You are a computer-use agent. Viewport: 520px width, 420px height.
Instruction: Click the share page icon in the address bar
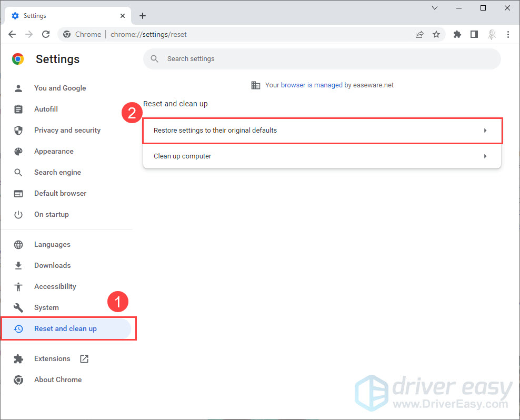click(x=419, y=34)
